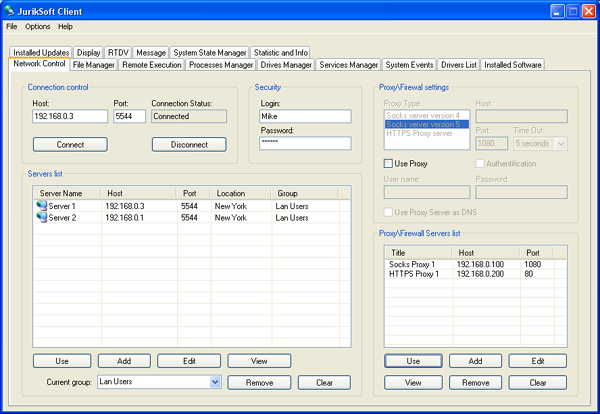Screen dimensions: 600x414
Task: Switch to the System Events tab
Action: pyautogui.click(x=409, y=65)
